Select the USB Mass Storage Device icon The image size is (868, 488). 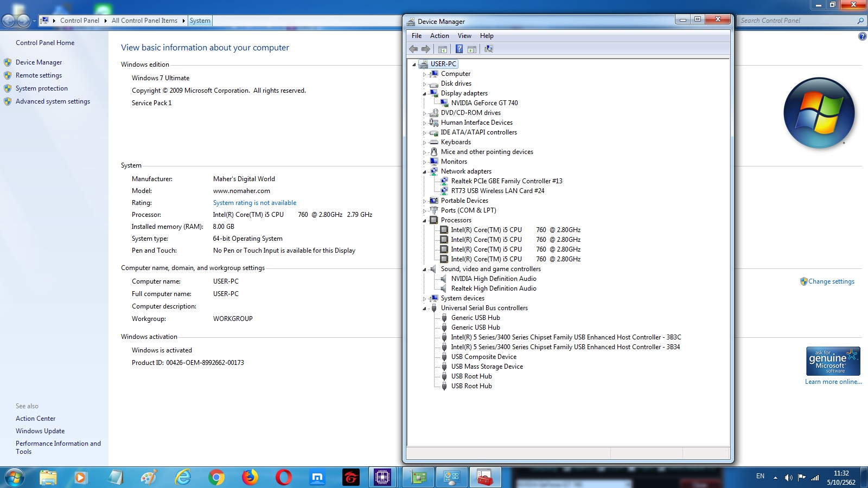[444, 367]
